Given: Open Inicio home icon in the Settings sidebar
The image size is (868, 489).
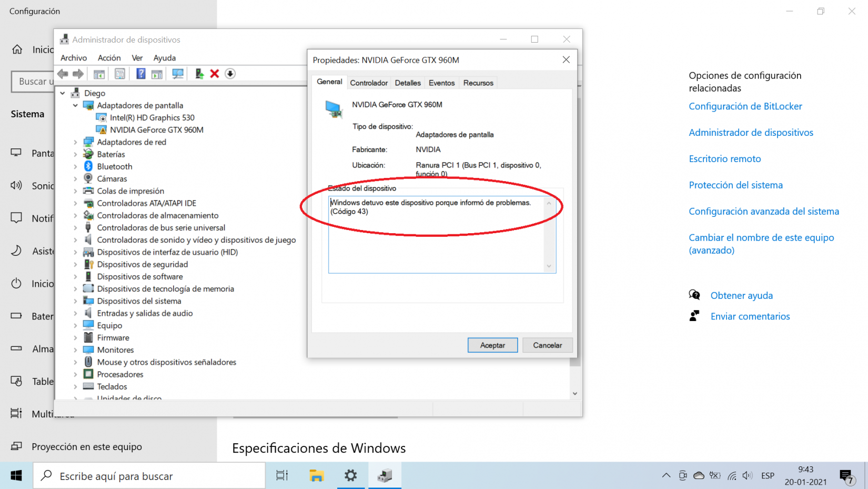Looking at the screenshot, I should pos(17,49).
